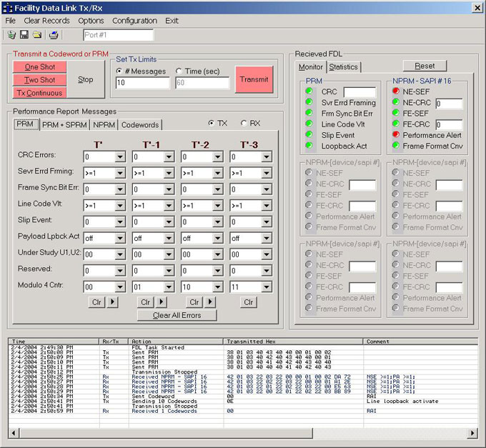Click the NE-CRC value field in SAPI 16
The height and width of the screenshot is (448, 486).
(449, 104)
